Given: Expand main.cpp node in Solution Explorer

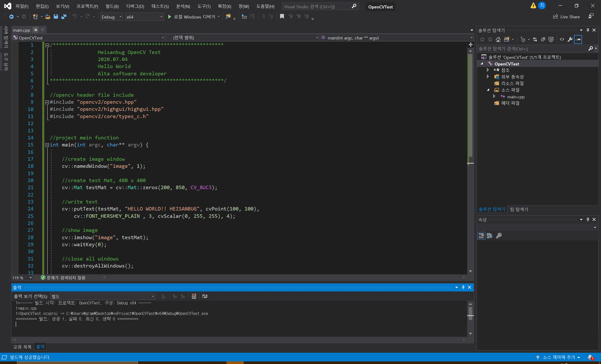Looking at the screenshot, I should tap(494, 96).
